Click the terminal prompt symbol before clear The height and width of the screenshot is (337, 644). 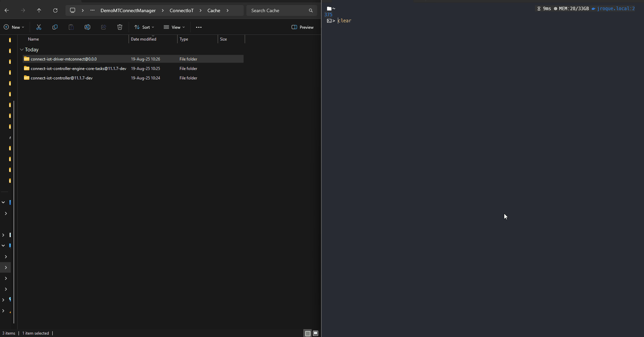point(331,21)
